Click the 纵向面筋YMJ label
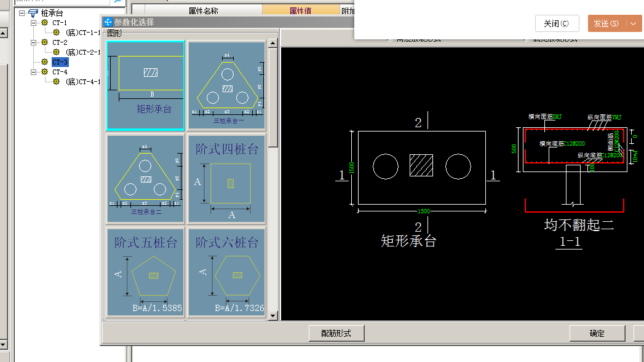This screenshot has height=362, width=644. tap(604, 117)
